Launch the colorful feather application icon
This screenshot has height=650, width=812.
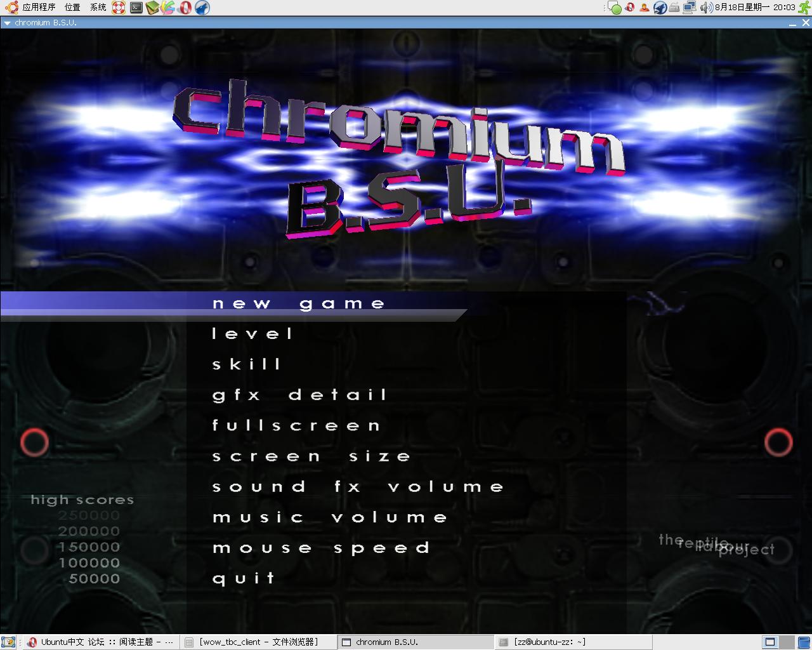[167, 8]
